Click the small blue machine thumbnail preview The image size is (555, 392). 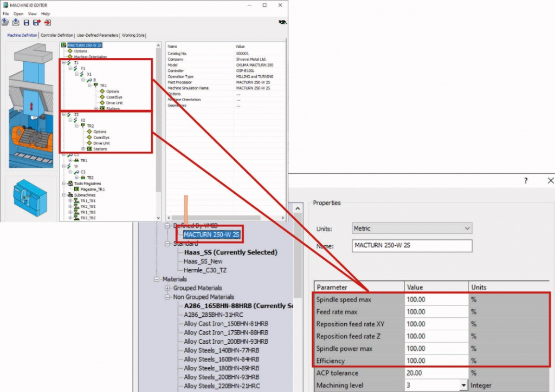[x=30, y=198]
